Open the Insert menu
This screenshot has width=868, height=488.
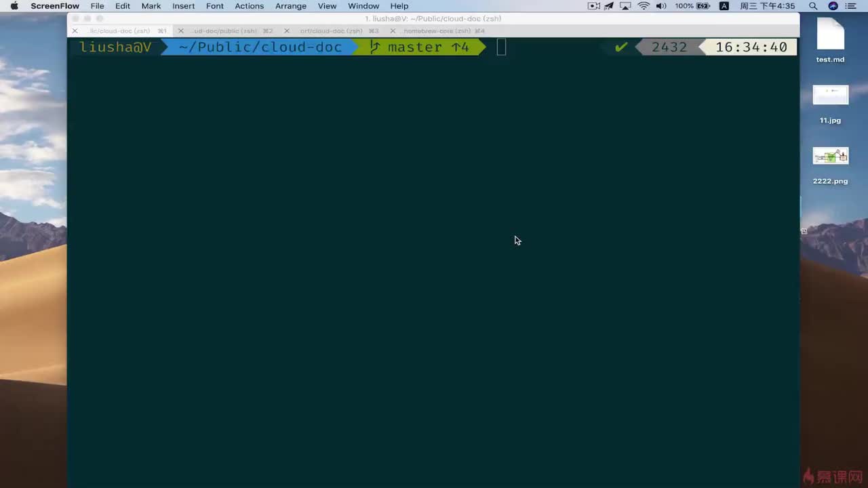click(184, 6)
